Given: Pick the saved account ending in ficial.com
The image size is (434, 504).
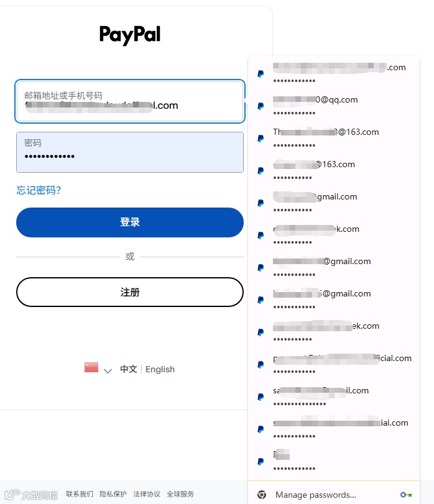Looking at the screenshot, I should tap(334, 365).
